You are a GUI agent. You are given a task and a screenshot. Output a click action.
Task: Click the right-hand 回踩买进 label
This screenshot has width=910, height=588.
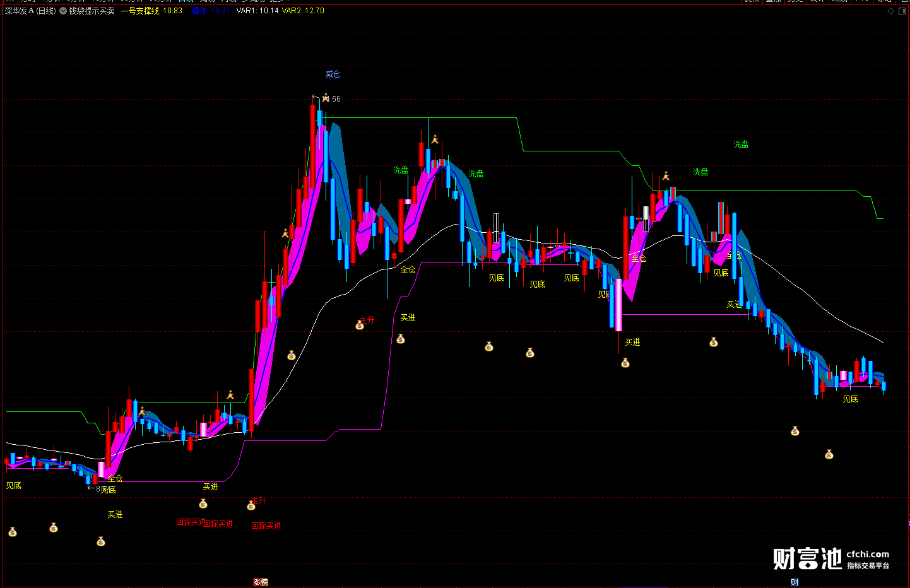[266, 526]
